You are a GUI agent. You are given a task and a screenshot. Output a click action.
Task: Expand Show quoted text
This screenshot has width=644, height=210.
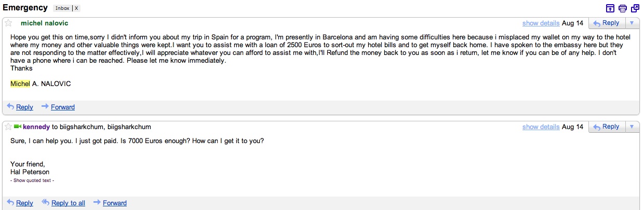pyautogui.click(x=32, y=180)
